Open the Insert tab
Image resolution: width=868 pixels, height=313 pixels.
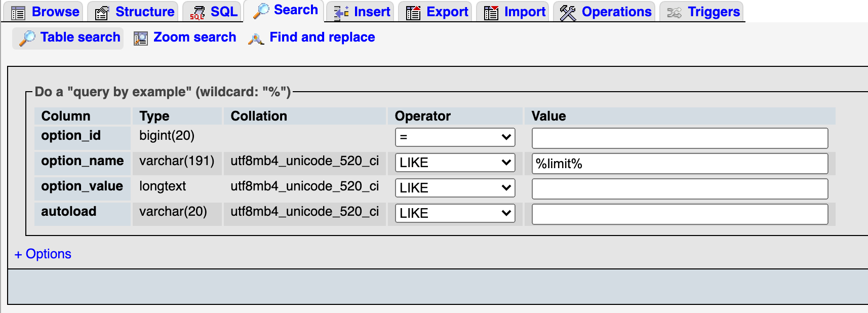(x=360, y=12)
